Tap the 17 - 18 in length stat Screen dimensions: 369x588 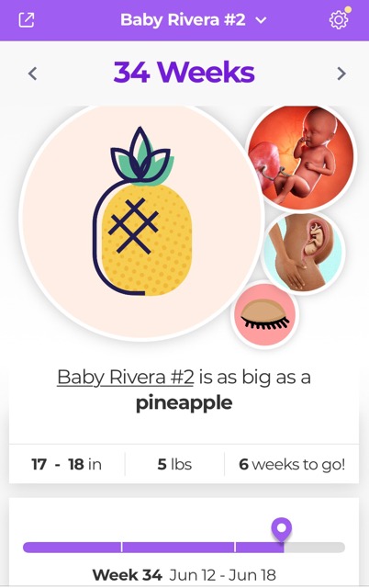67,464
